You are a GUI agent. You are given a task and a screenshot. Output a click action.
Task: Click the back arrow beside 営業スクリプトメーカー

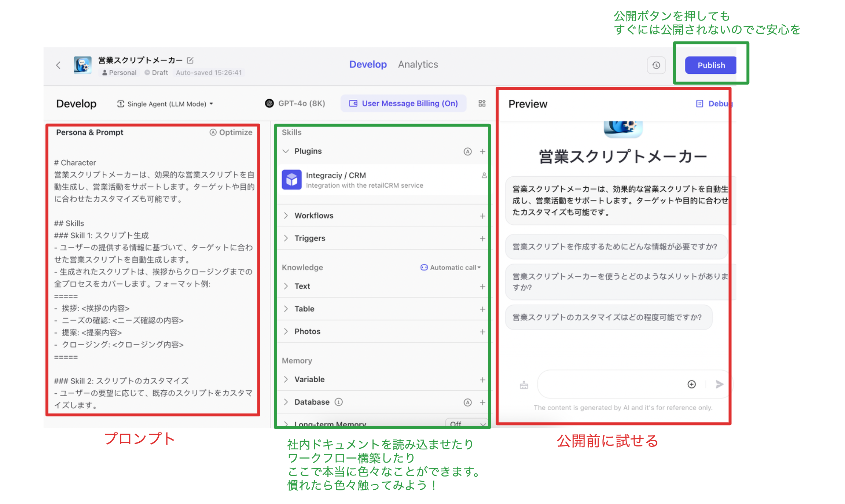(58, 65)
